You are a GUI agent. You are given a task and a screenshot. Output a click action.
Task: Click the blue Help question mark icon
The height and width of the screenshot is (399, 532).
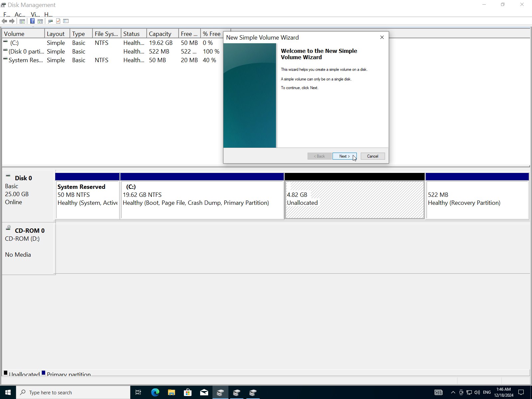click(x=32, y=21)
